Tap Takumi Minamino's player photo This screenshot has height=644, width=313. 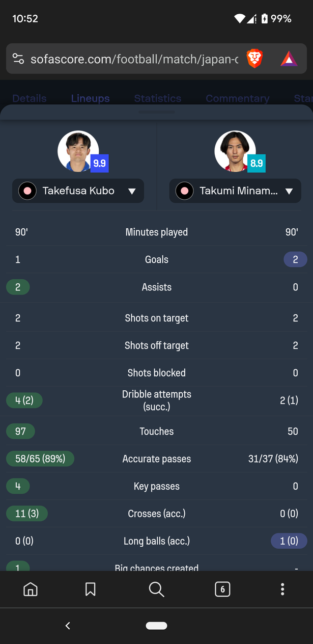235,151
